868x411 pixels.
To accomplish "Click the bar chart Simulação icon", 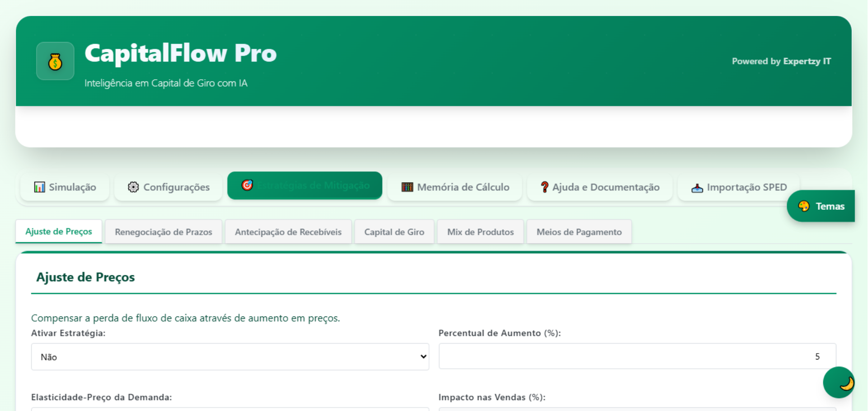I will 40,187.
